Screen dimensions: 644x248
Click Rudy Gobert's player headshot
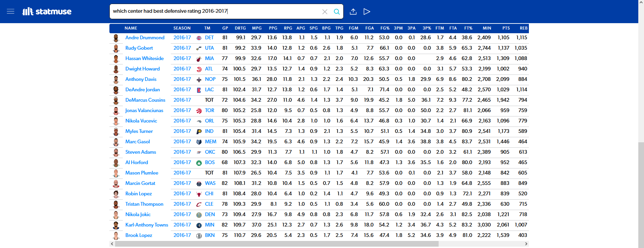point(116,48)
